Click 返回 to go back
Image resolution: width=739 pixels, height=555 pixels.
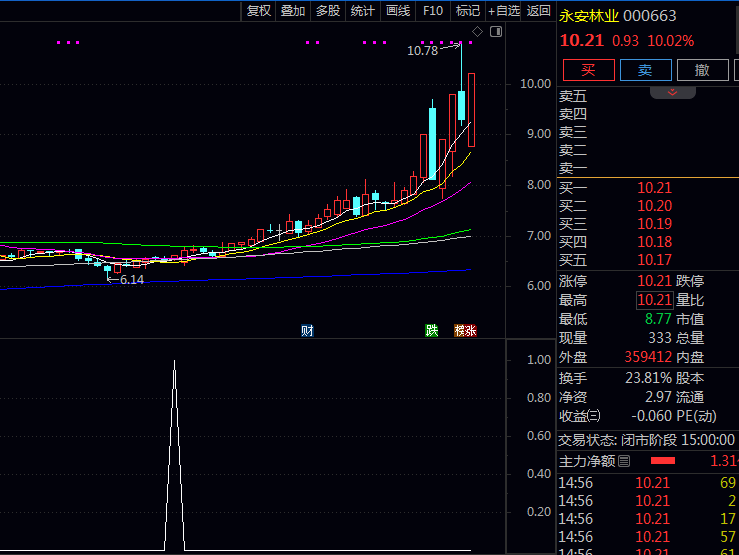click(539, 11)
